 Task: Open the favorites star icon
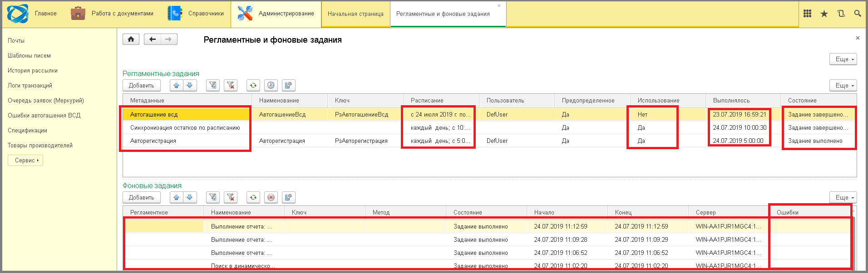point(824,14)
